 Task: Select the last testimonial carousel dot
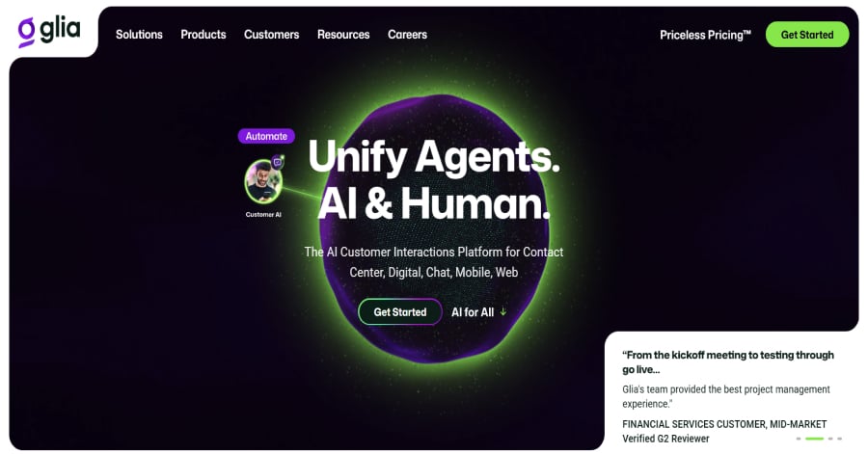tap(839, 439)
